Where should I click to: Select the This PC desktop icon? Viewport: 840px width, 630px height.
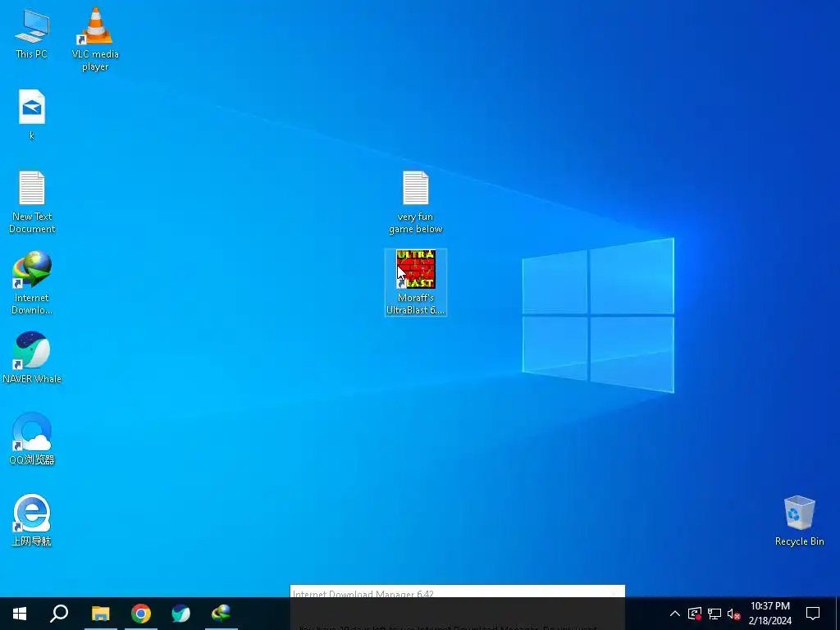[x=32, y=34]
